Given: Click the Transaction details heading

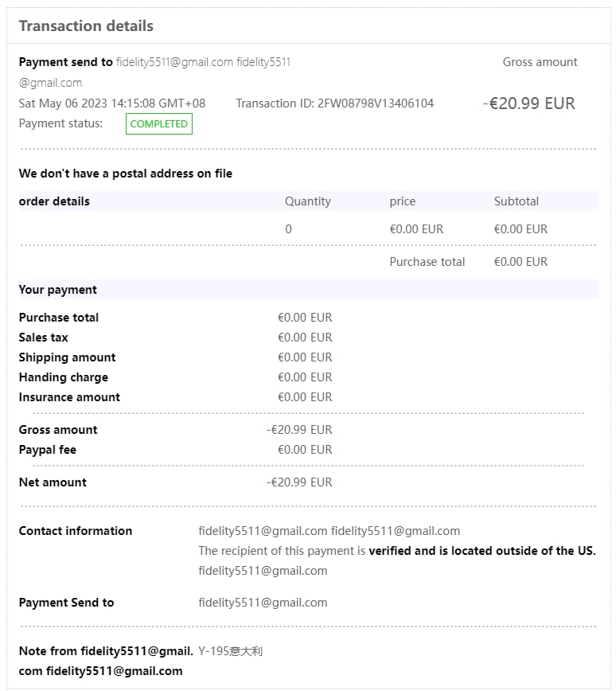Looking at the screenshot, I should click(x=86, y=26).
